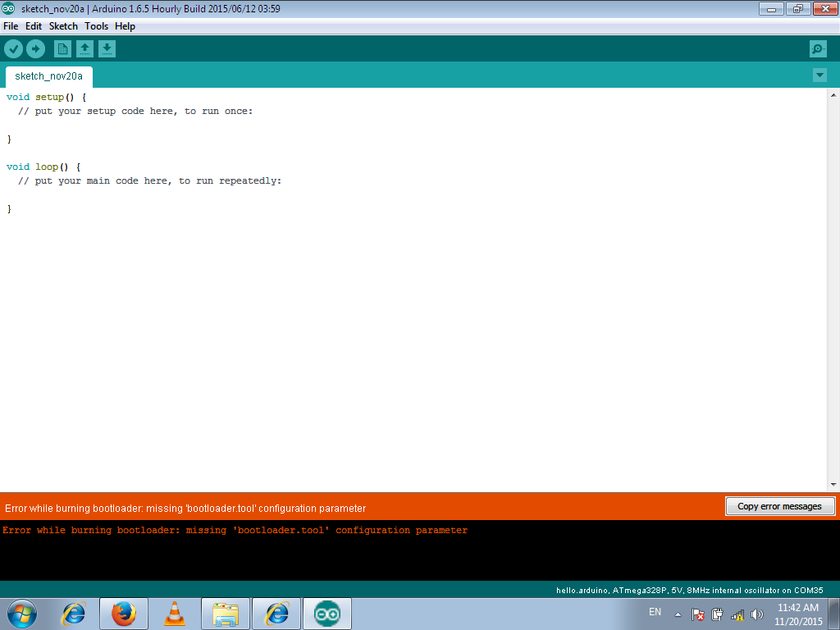Screen dimensions: 840x630
Task: Click the network signal tray icon
Action: pyautogui.click(x=737, y=615)
